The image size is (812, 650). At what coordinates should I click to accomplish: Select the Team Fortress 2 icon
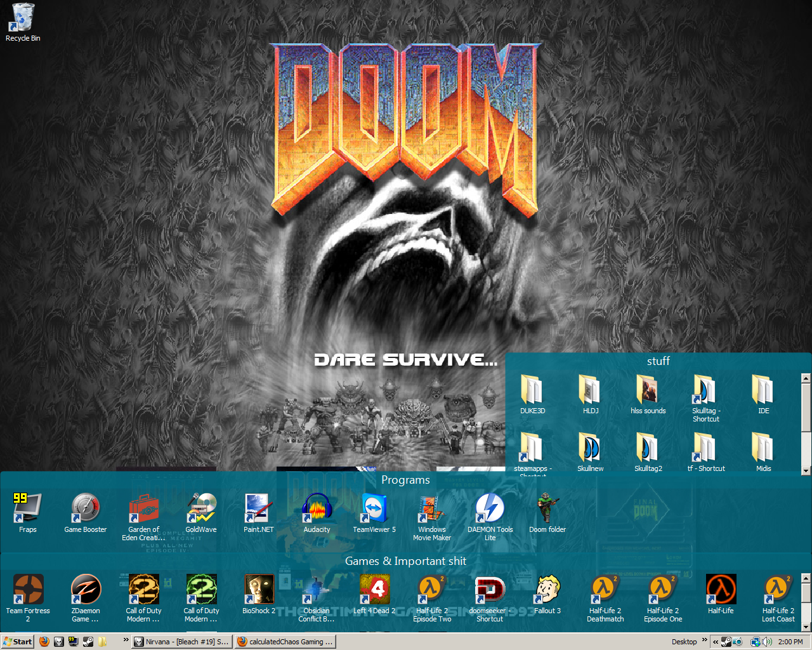pyautogui.click(x=28, y=590)
